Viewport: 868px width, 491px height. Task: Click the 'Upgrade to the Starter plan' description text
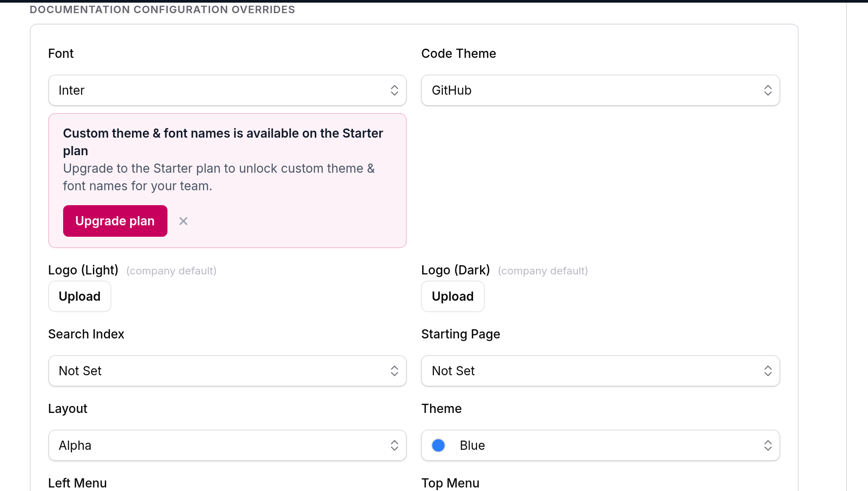(219, 177)
